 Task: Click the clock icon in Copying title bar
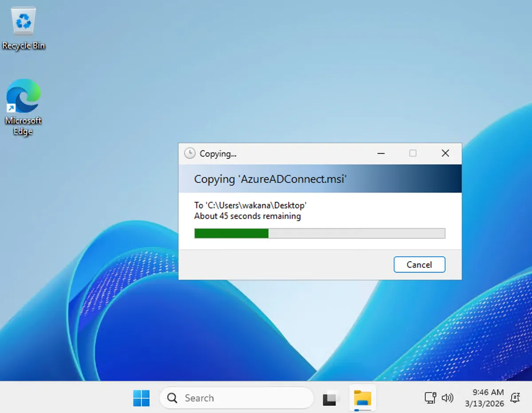tap(190, 153)
